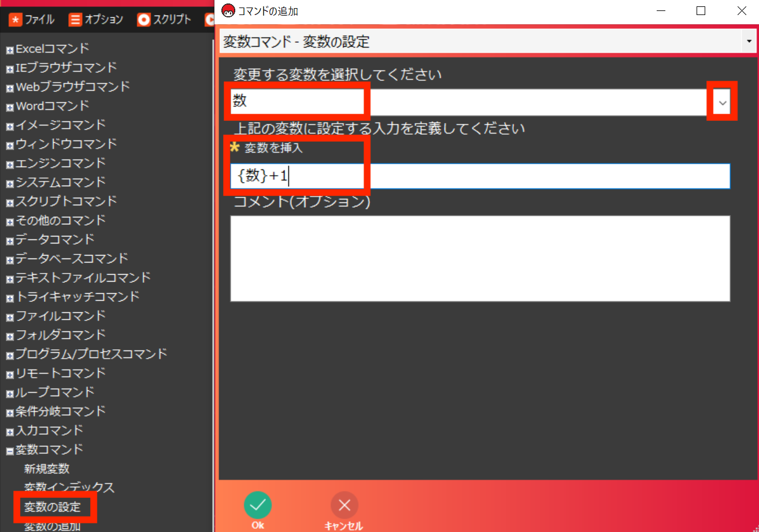Image resolution: width=759 pixels, height=532 pixels.
Task: Choose 新規変数 under 変数コマンド
Action: pos(47,468)
